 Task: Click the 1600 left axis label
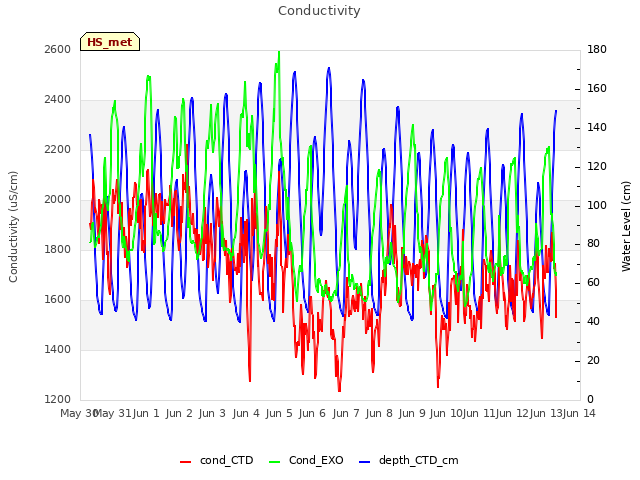[58, 299]
